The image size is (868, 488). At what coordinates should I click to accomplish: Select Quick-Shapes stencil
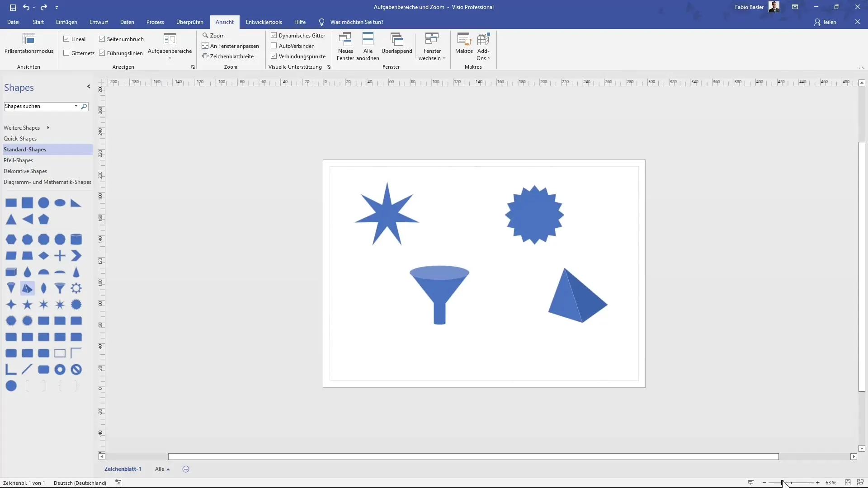20,139
